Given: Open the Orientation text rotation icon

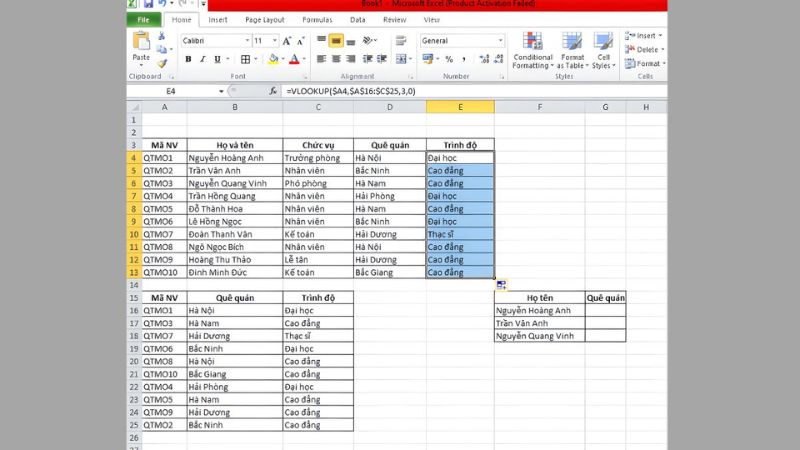Looking at the screenshot, I should 367,40.
